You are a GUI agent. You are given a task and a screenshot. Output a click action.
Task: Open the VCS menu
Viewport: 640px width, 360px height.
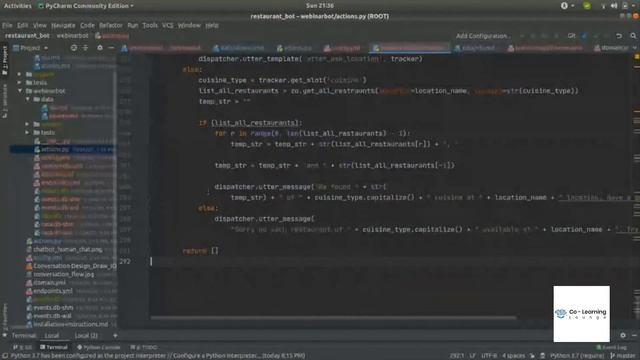168,25
